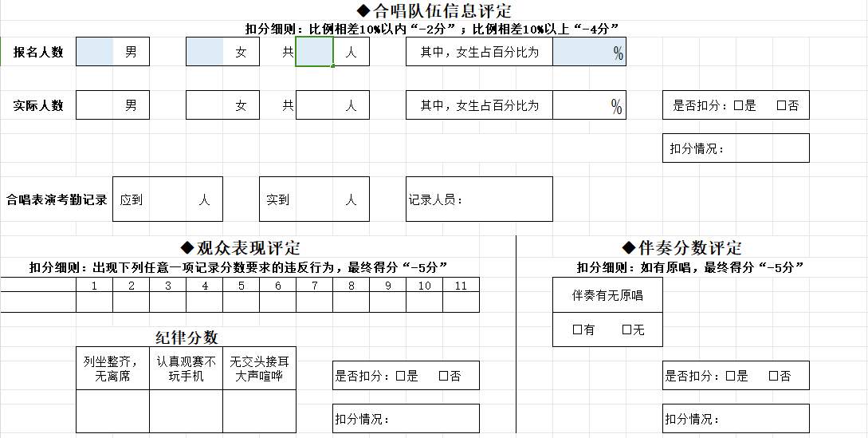Tick 否 for 是否扣分 in the 实际人数 row
This screenshot has width=868, height=438.
pyautogui.click(x=781, y=105)
